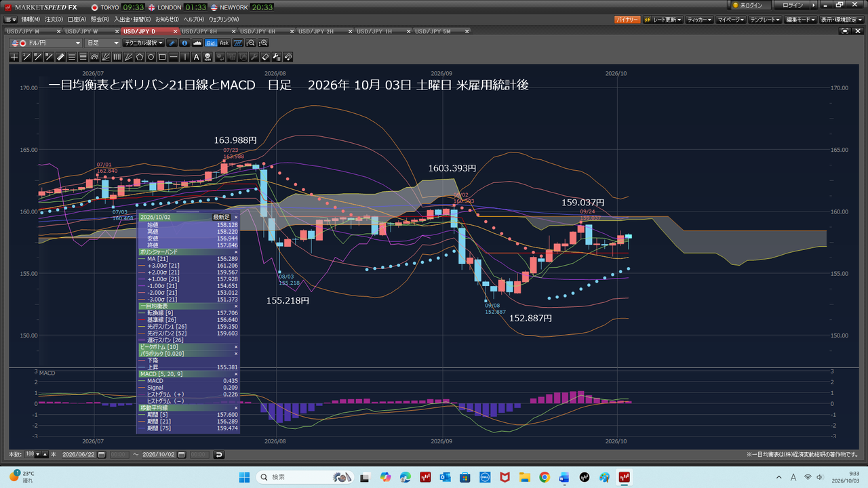Image resolution: width=868 pixels, height=488 pixels.
Task: Select the pentagon shape drawing tool
Action: 140,57
